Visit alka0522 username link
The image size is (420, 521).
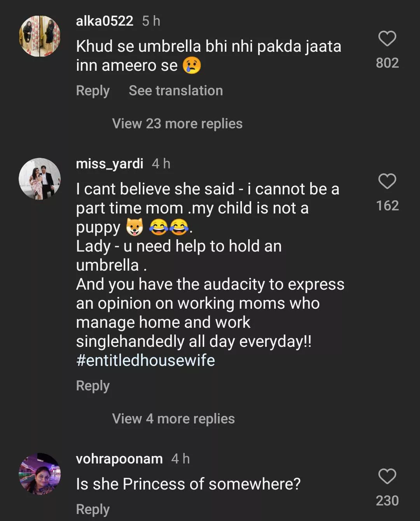104,21
